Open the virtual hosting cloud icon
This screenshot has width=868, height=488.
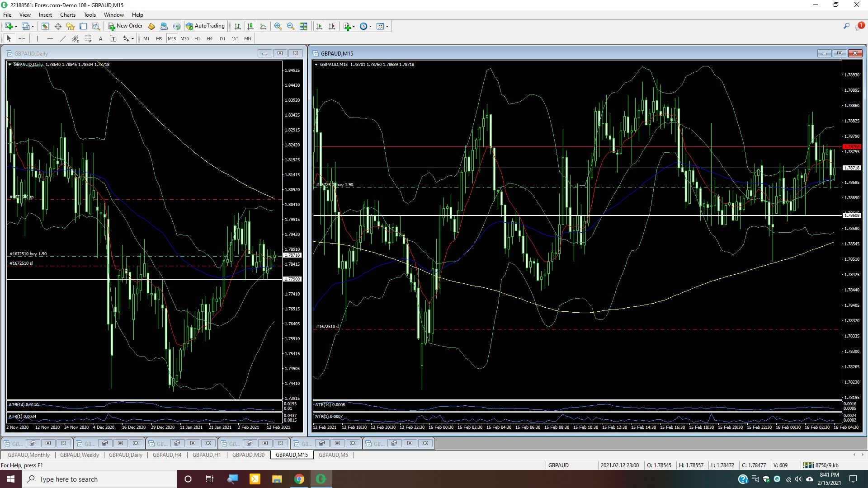pyautogui.click(x=164, y=26)
